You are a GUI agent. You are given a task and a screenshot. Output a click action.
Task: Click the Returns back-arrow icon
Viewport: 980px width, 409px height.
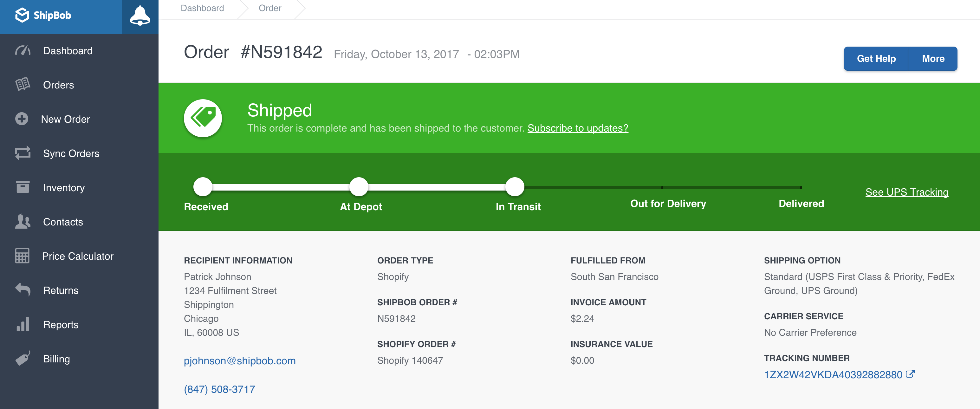point(23,290)
